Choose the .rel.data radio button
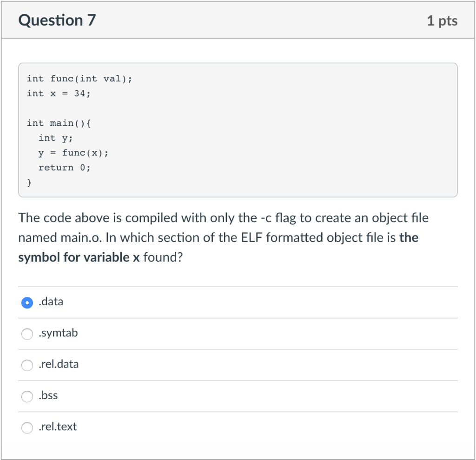 tap(26, 365)
